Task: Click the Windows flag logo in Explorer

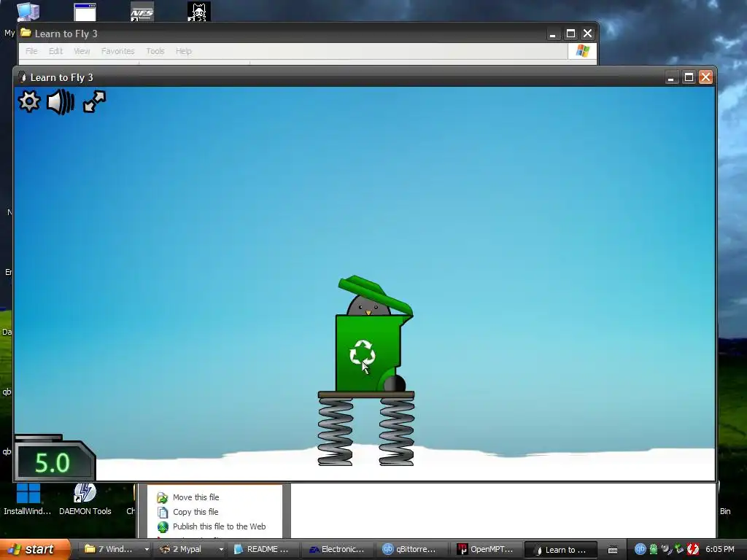Action: point(582,51)
